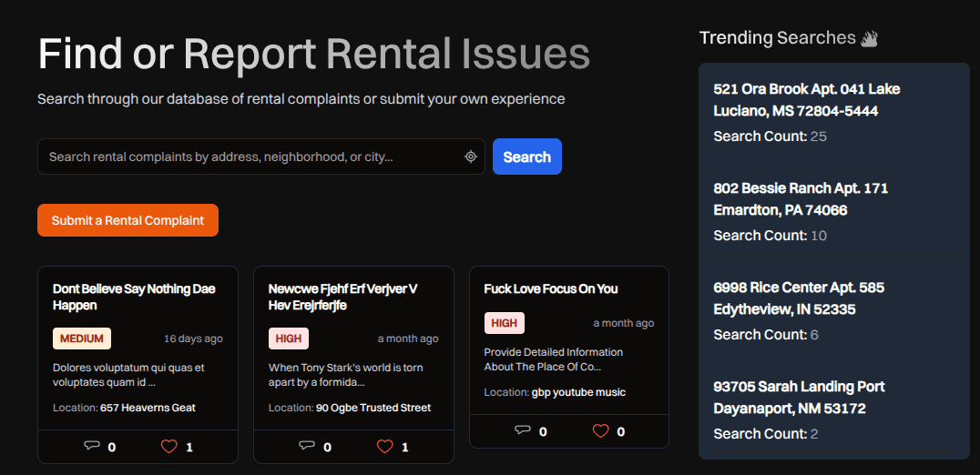Focus the rental complaints search field
Screen dimensions: 980x475
point(250,157)
